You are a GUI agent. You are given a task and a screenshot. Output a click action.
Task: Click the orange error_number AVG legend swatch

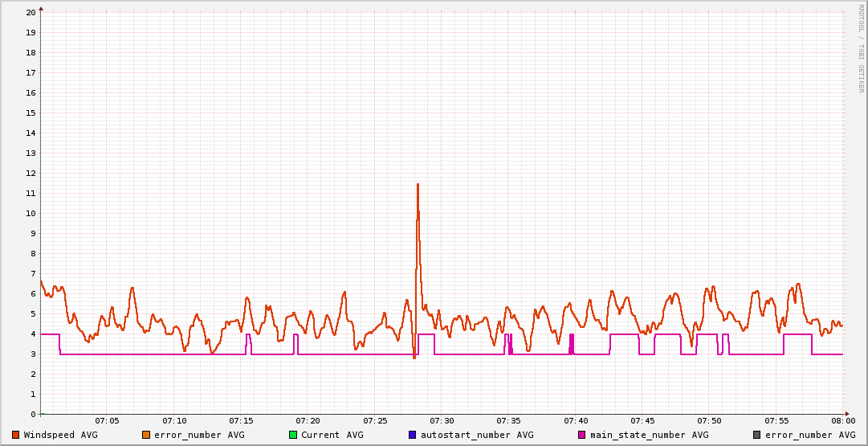(146, 435)
